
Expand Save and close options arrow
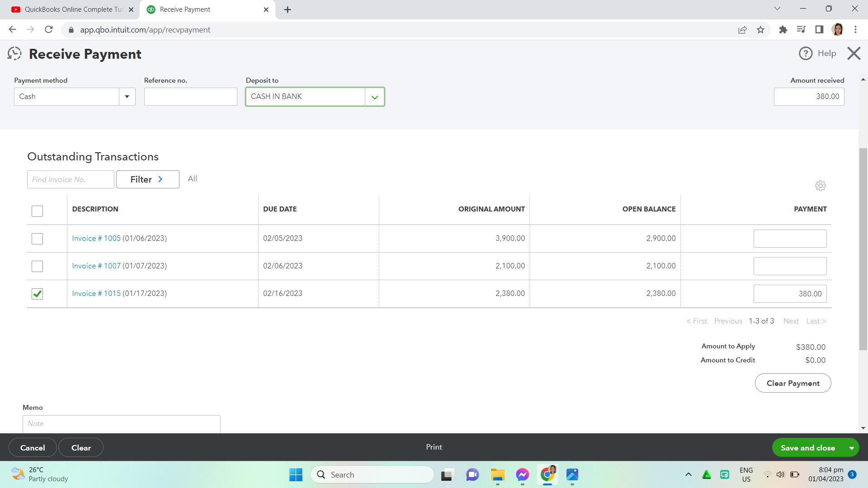[851, 448]
